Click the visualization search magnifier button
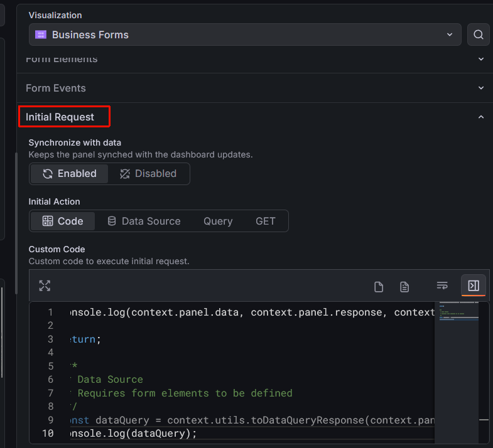 (x=479, y=35)
